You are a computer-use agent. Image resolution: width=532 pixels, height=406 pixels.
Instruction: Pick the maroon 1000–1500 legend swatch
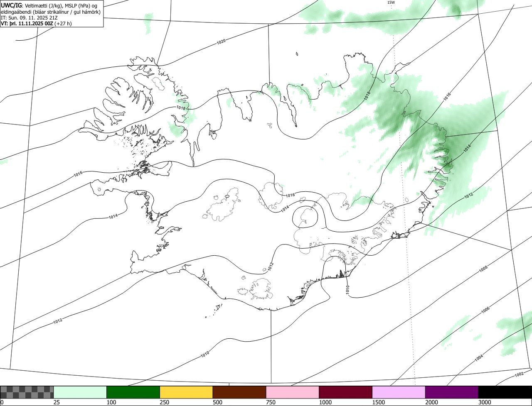[x=346, y=392]
